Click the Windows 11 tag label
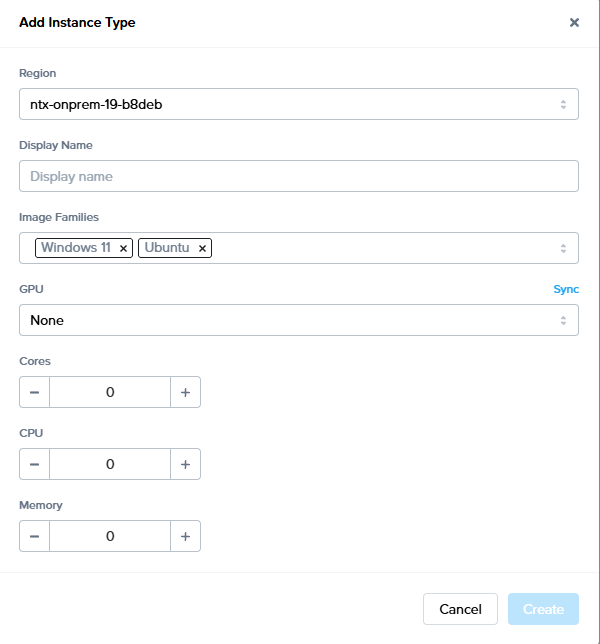This screenshot has height=644, width=600. 76,248
